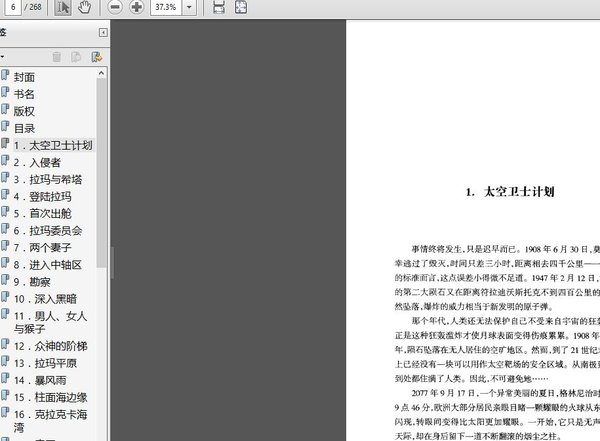Open the bookmarks options dropdown menu

click(2, 57)
